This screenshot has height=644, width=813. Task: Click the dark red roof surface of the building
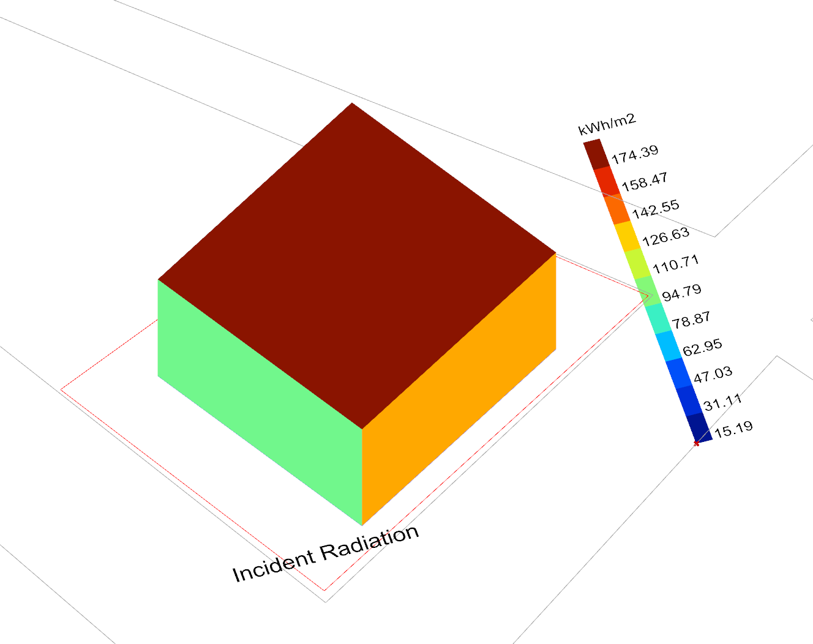pyautogui.click(x=357, y=266)
